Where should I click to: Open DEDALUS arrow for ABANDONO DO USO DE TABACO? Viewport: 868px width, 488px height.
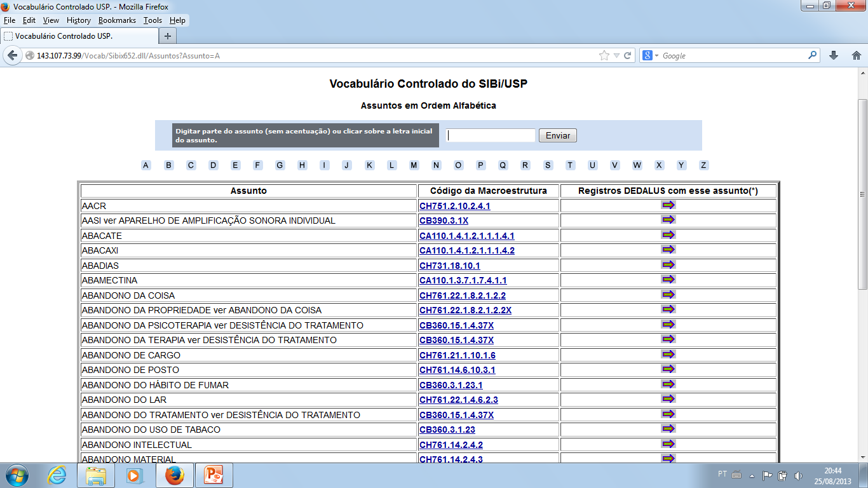pyautogui.click(x=668, y=429)
